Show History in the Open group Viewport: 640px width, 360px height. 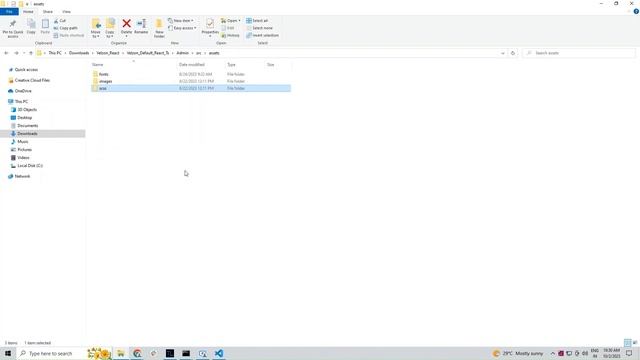231,36
